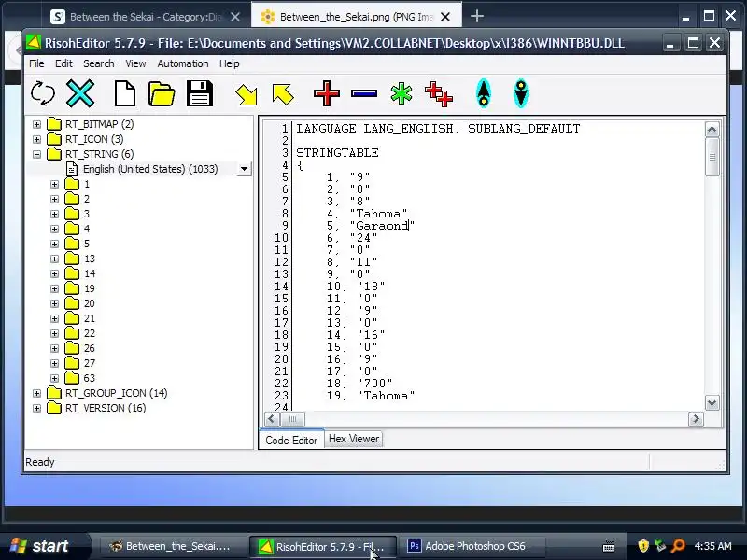Select string folder 19 in tree

pyautogui.click(x=90, y=288)
